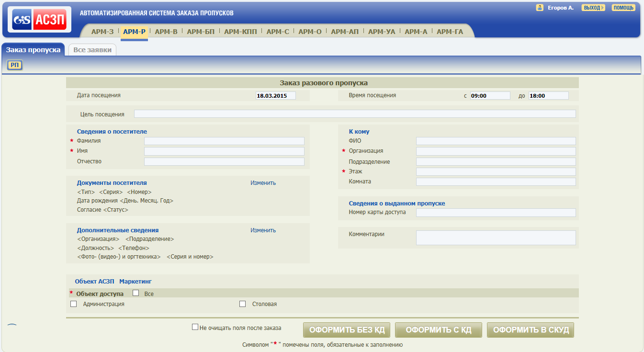This screenshot has height=352, width=644.
Task: Click the Сведения о выданном пропуске heading
Action: point(397,204)
